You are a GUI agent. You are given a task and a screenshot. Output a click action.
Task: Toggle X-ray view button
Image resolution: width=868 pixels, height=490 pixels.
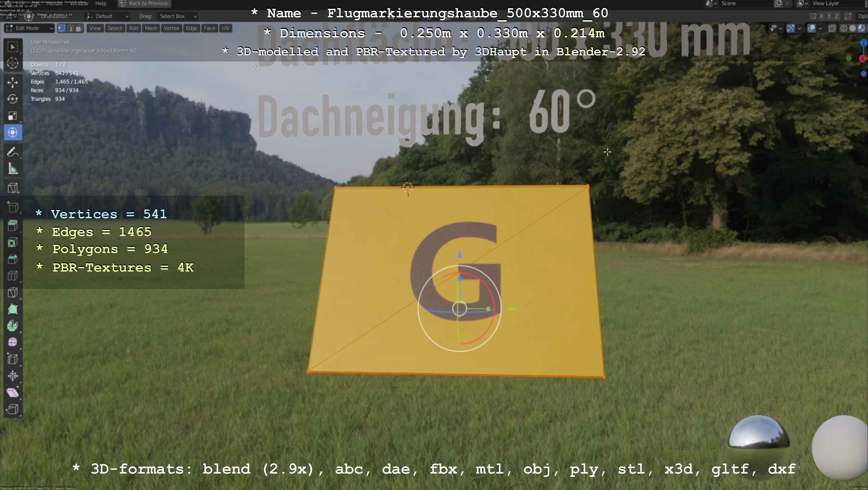coord(832,28)
